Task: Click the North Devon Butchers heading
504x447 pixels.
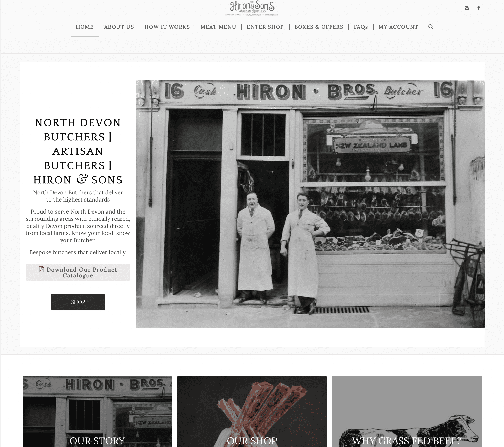Action: point(78,151)
